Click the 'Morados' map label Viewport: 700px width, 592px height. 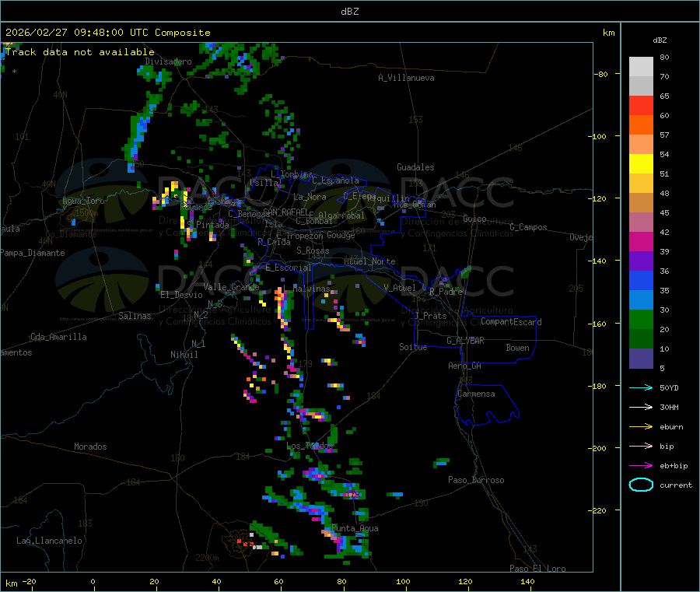coord(91,447)
